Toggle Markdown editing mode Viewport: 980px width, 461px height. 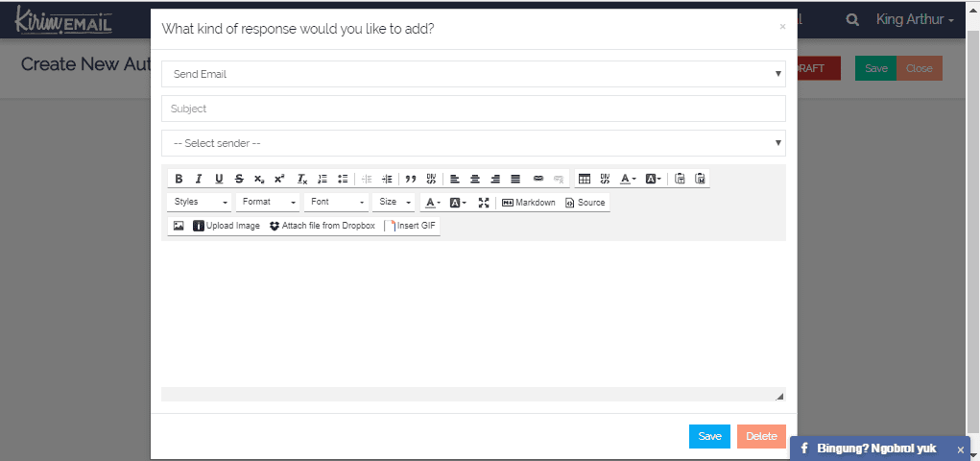[x=528, y=203]
